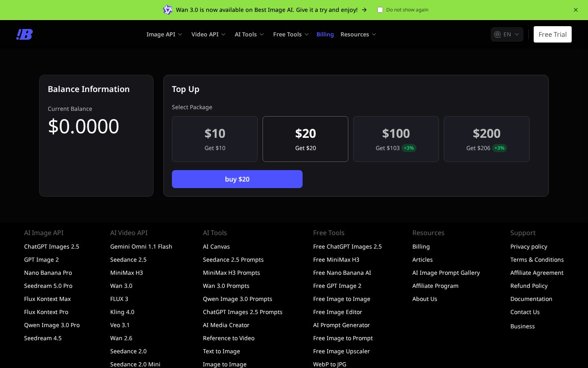Open the AI Canvas link

pyautogui.click(x=216, y=247)
